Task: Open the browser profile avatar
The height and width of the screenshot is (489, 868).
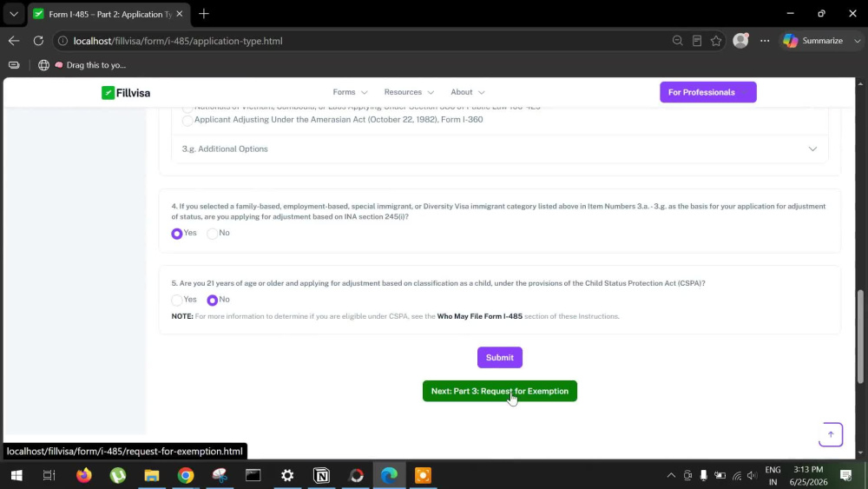Action: click(740, 41)
